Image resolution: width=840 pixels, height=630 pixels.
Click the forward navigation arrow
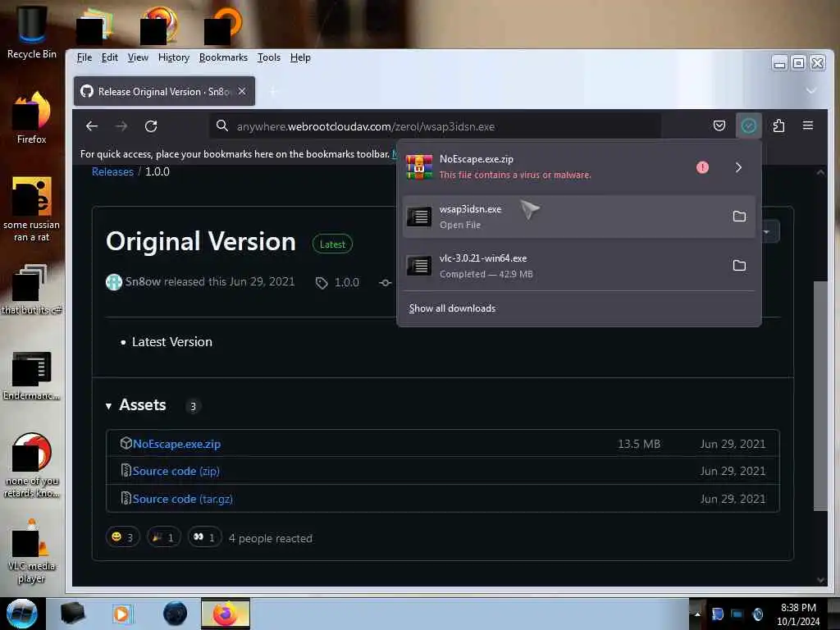click(x=121, y=126)
